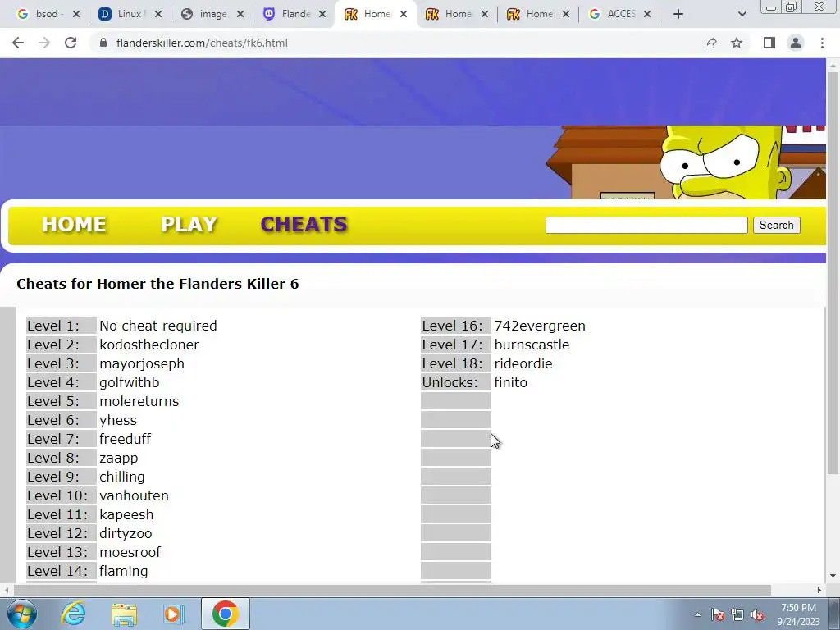This screenshot has width=840, height=630.
Task: Close the bsod tab
Action: pos(76,14)
